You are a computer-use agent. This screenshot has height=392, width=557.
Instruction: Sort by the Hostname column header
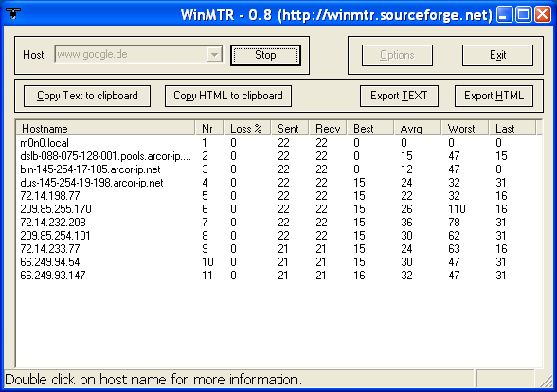(106, 128)
